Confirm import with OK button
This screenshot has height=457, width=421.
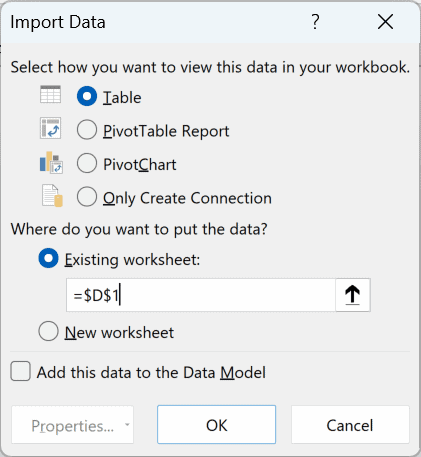pyautogui.click(x=216, y=425)
